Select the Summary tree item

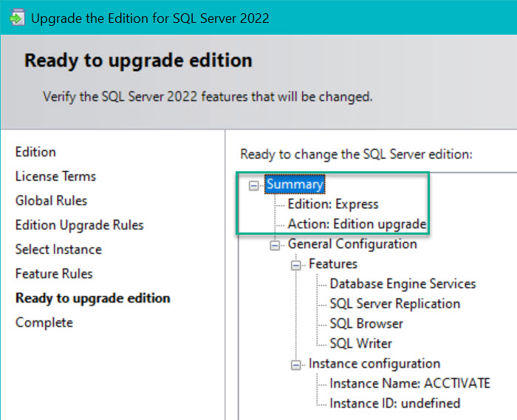pos(294,185)
